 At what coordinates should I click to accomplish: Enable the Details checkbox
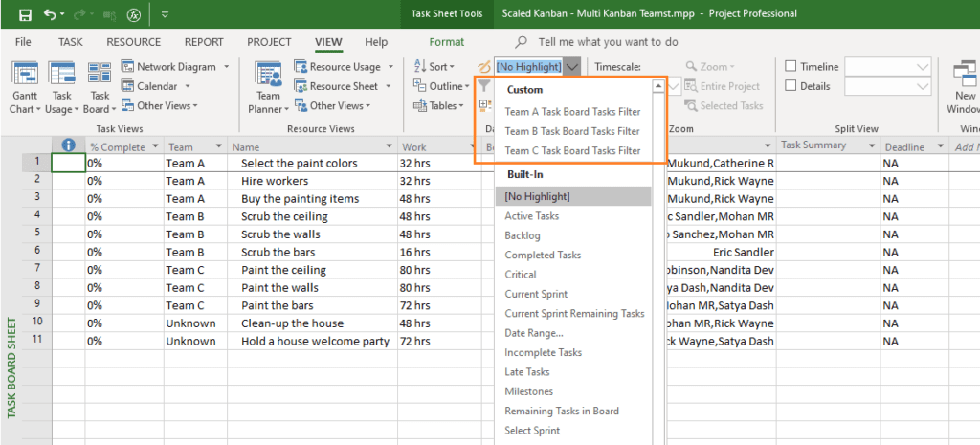pos(791,86)
